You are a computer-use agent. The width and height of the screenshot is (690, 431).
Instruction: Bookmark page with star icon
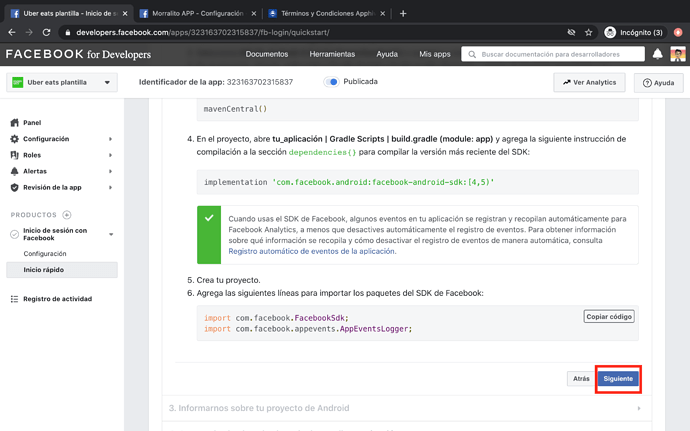(x=589, y=32)
